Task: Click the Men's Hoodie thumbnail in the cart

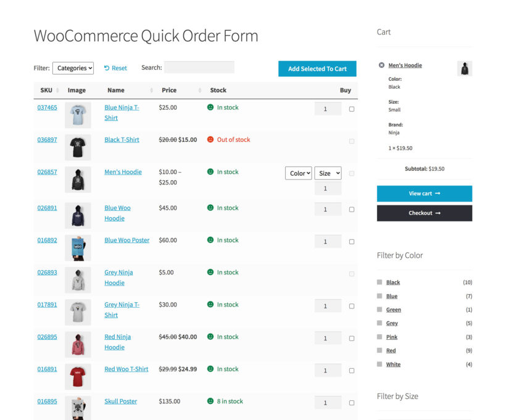Action: coord(464,68)
